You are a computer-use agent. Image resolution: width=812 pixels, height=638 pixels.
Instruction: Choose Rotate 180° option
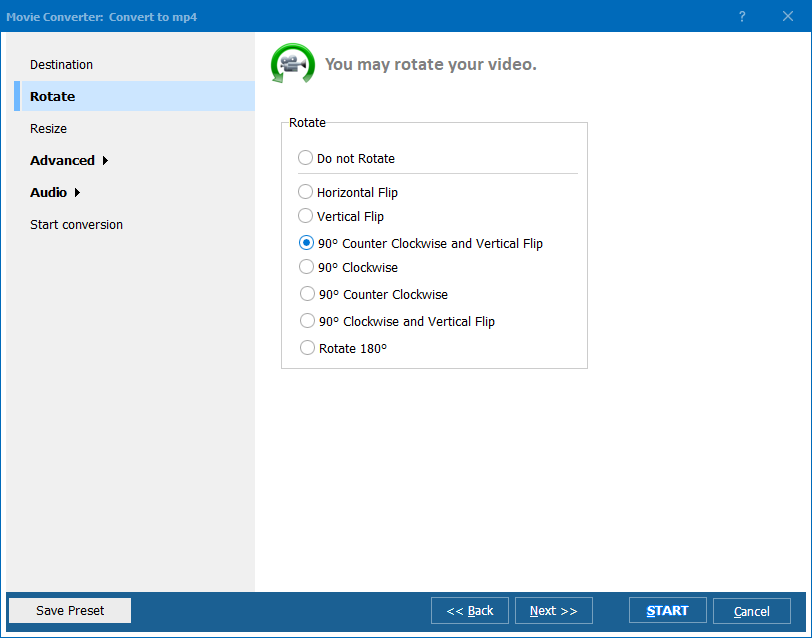pyautogui.click(x=306, y=348)
